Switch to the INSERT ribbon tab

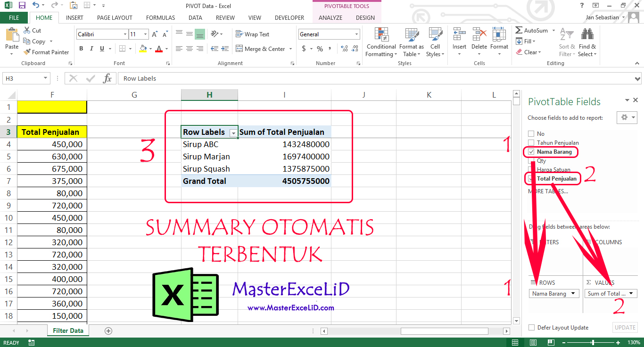[74, 18]
